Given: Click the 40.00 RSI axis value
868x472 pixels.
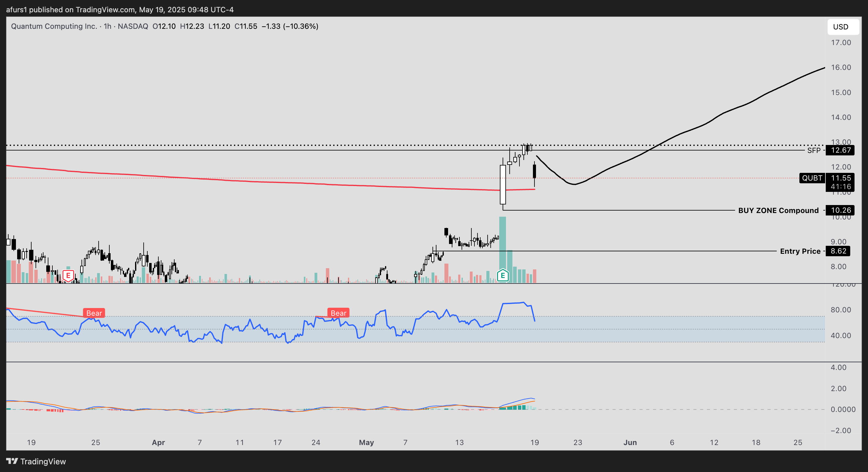Looking at the screenshot, I should 841,335.
